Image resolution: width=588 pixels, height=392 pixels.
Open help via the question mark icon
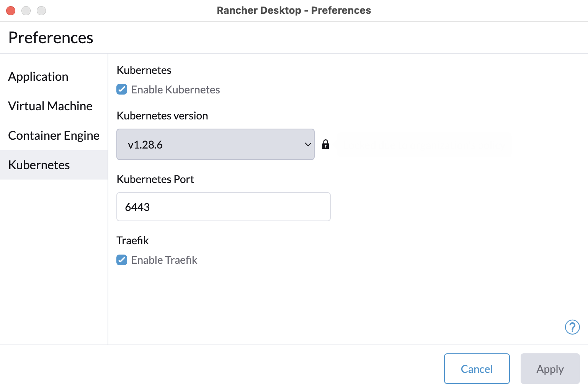(x=572, y=327)
